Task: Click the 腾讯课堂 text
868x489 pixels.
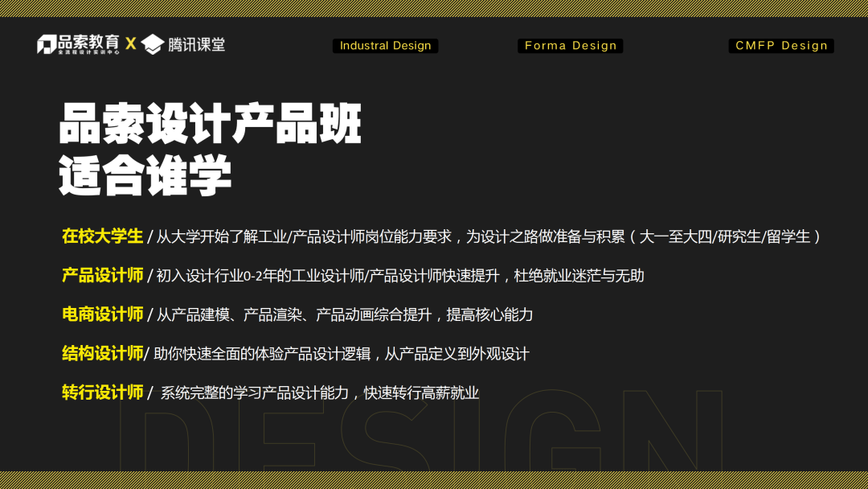Action: pos(197,45)
